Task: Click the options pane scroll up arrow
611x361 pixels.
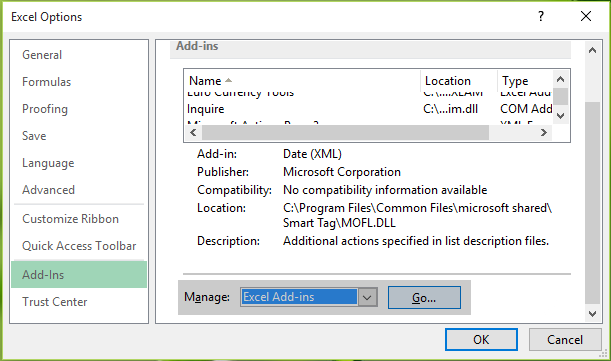Action: (592, 50)
